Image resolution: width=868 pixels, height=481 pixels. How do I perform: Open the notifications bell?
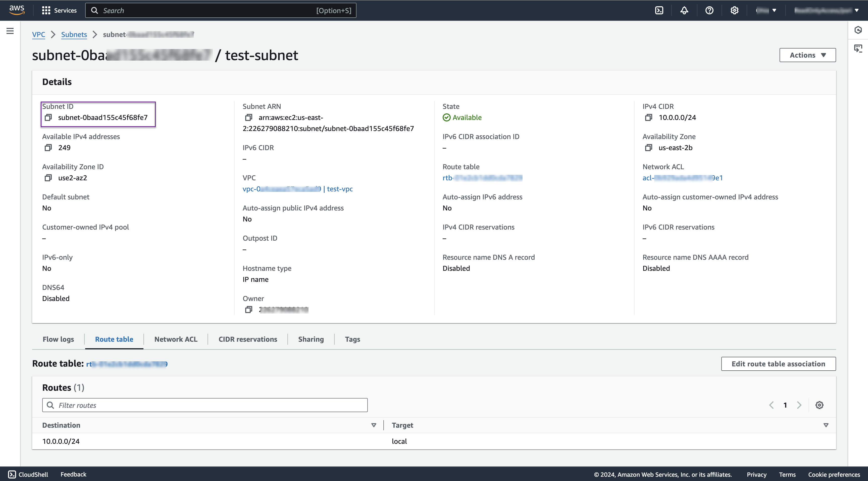tap(684, 11)
